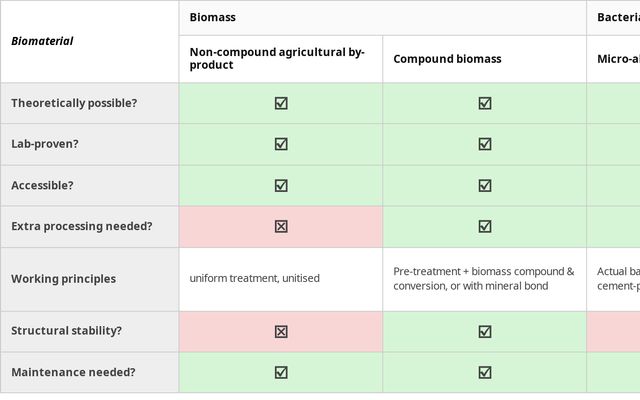Click checkmark for Extra processing, Compound biomass
The image size is (640, 400).
pos(485,226)
